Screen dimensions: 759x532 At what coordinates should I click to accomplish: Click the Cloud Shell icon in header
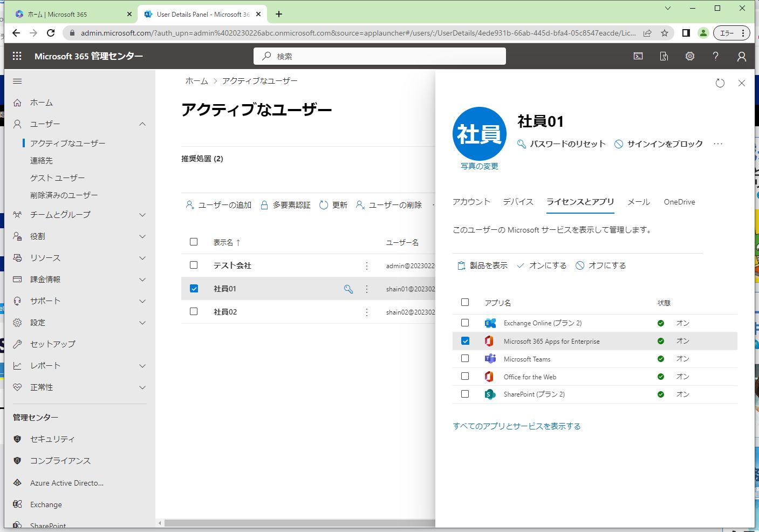point(638,56)
